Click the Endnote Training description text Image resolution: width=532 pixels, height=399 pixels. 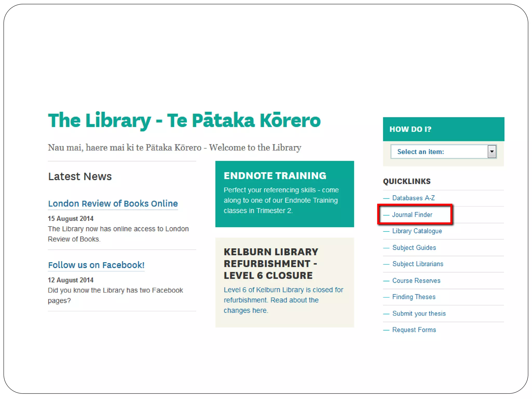coord(281,200)
